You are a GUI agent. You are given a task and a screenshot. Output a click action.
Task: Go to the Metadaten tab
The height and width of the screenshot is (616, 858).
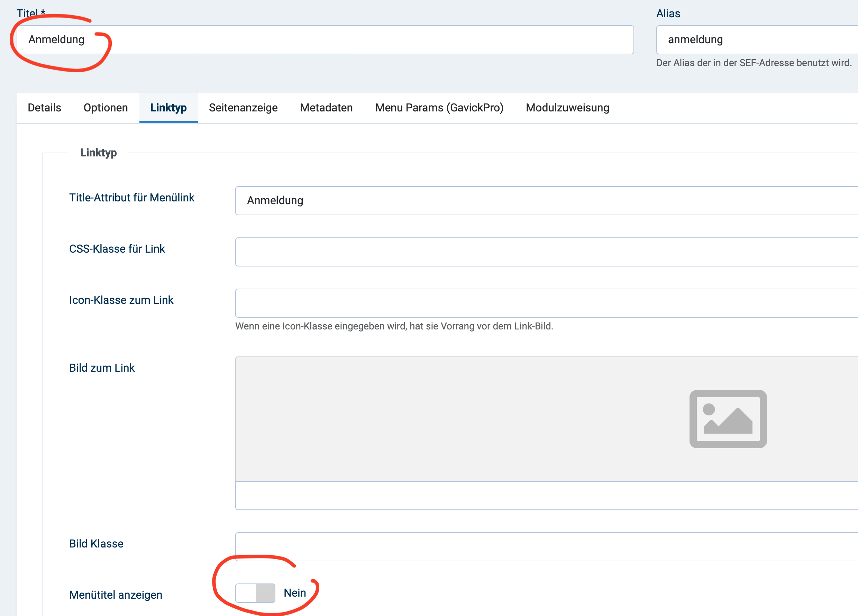[x=326, y=108]
